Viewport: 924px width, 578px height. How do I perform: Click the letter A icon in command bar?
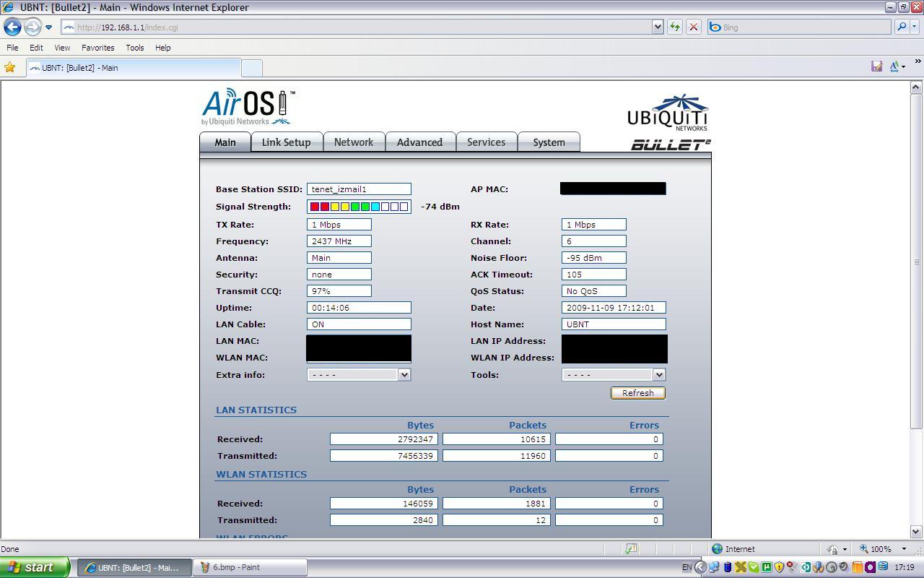click(x=894, y=66)
